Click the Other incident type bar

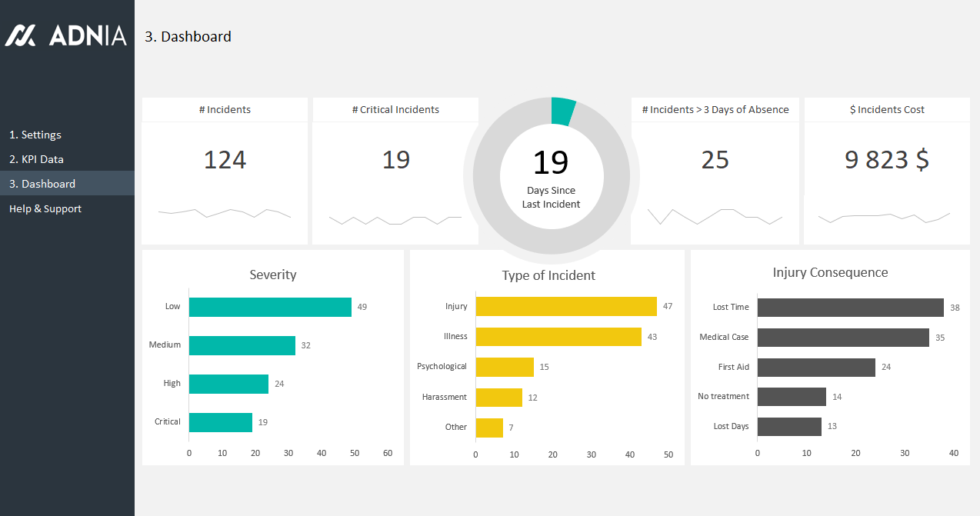coord(489,428)
